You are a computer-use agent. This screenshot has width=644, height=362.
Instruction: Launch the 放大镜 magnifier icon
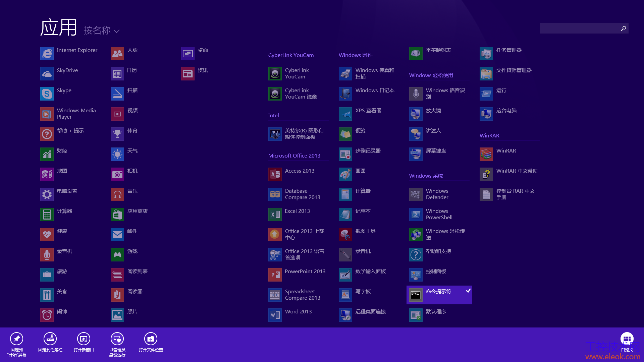(x=416, y=114)
